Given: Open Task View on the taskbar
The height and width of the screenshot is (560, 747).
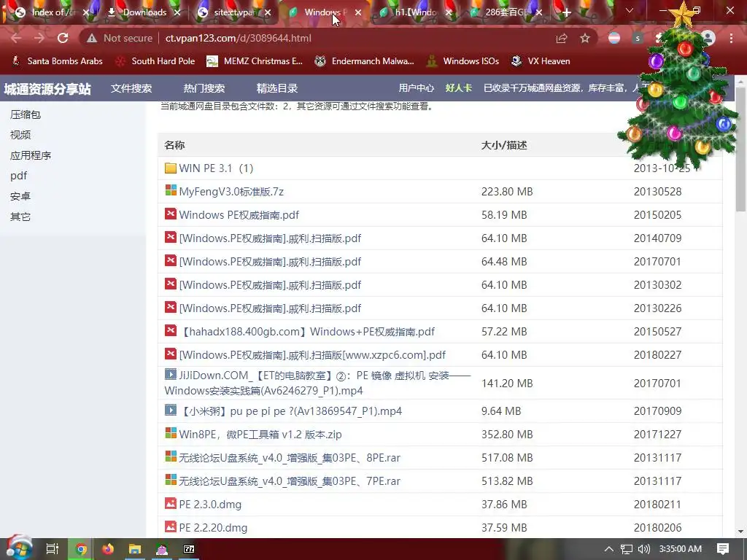Looking at the screenshot, I should click(x=52, y=549).
